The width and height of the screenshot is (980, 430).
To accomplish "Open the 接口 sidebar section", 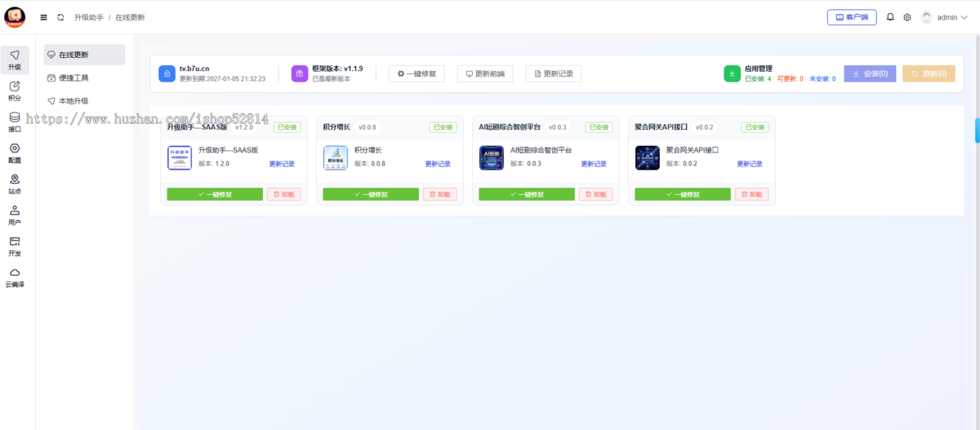I will pos(15,122).
